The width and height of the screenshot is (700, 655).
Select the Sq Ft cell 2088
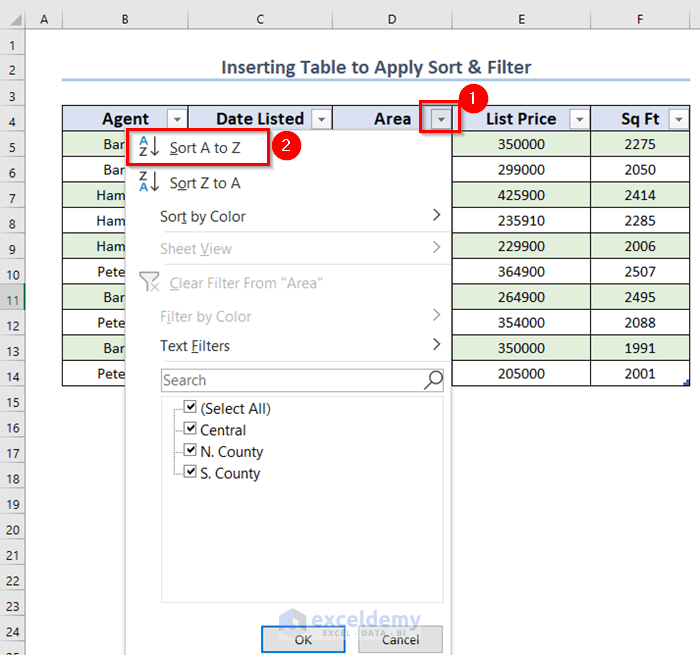click(640, 322)
